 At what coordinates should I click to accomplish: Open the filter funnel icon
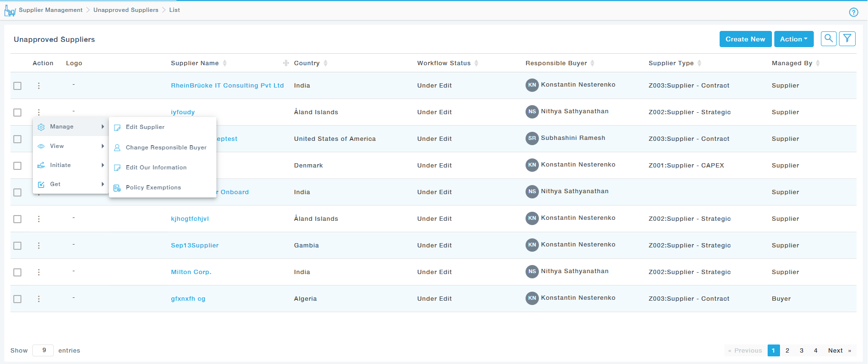847,39
